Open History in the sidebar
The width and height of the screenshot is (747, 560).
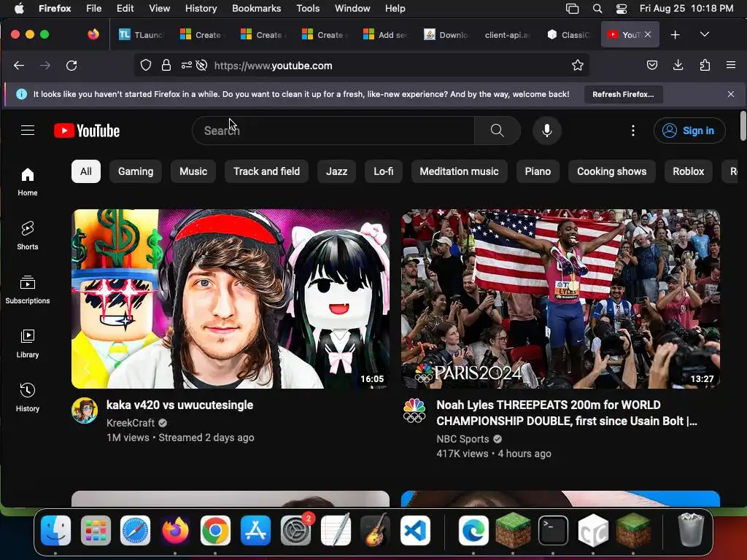[28, 397]
